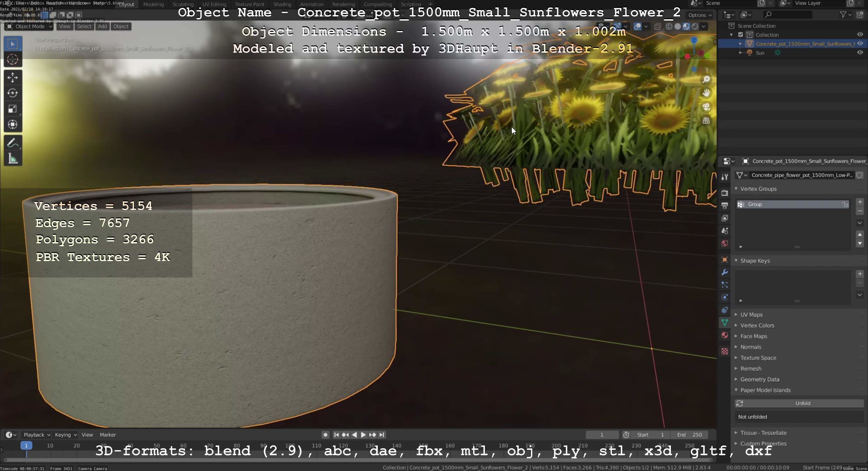Open the Modifier wrench properties tab
This screenshot has width=868, height=471.
click(x=725, y=272)
